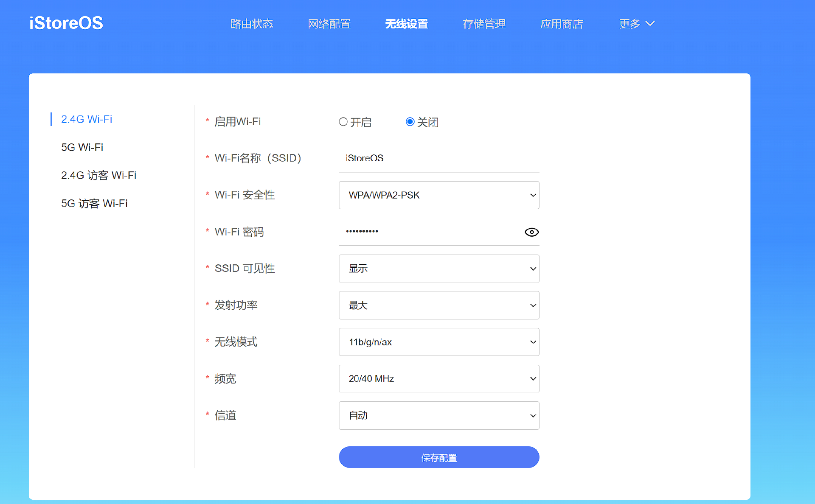Screen dimensions: 815x504
Task: Open the 频宽 dropdown showing 20/40 MHz
Action: point(439,378)
